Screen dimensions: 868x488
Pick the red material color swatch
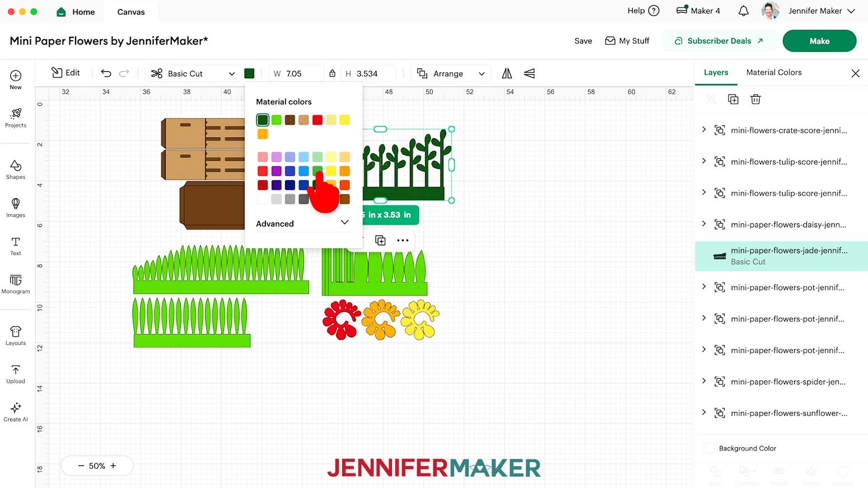pyautogui.click(x=318, y=120)
